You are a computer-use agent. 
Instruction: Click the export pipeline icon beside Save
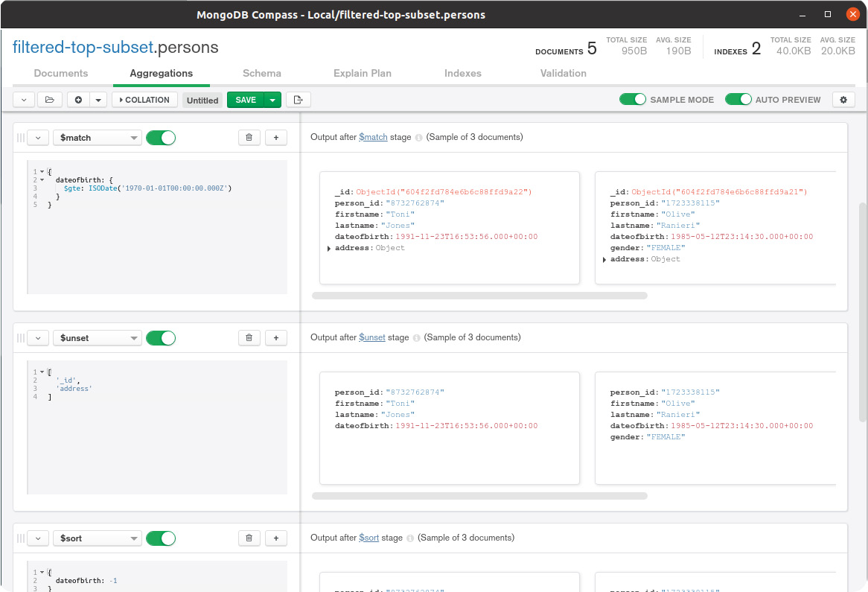point(299,100)
